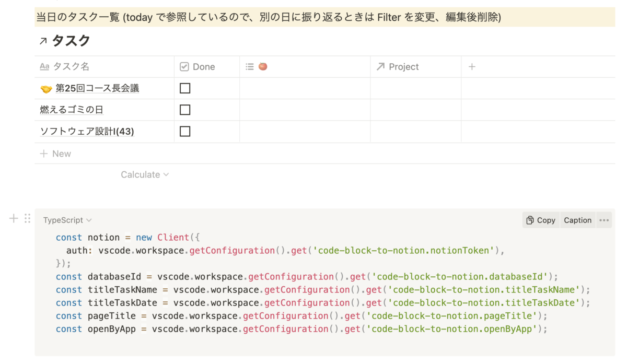
Task: Add a New row to the table
Action: [x=55, y=154]
